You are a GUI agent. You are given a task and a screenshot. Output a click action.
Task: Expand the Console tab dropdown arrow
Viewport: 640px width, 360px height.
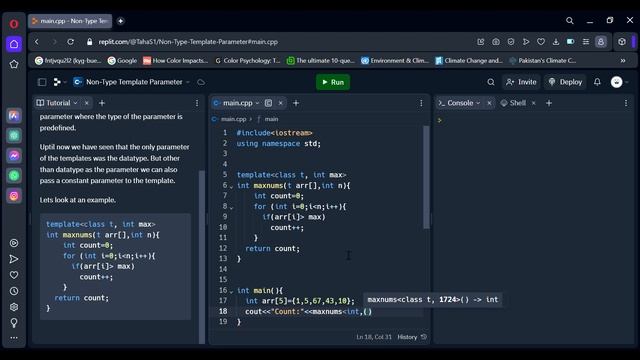click(x=478, y=103)
